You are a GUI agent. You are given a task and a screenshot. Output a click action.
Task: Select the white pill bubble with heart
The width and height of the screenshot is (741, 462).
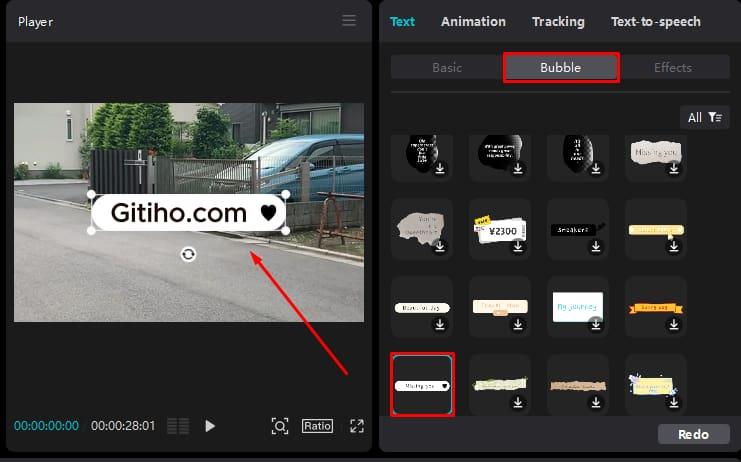click(x=422, y=385)
